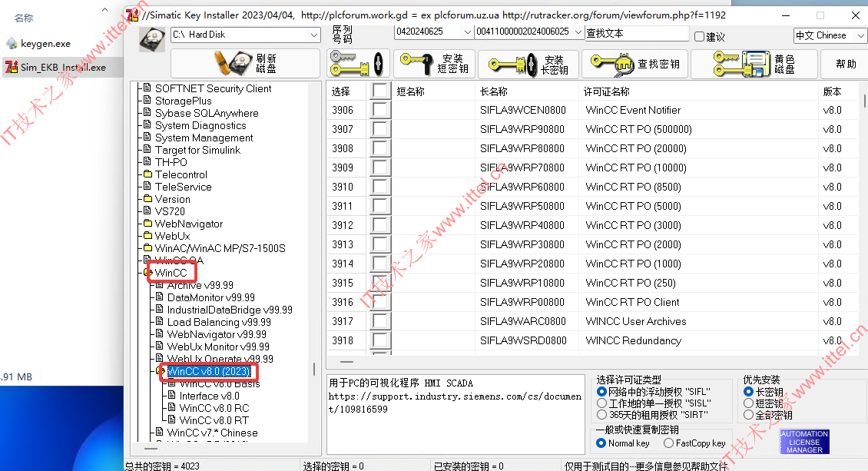Click the 刷新磁盘 refresh disk button

pos(246,64)
